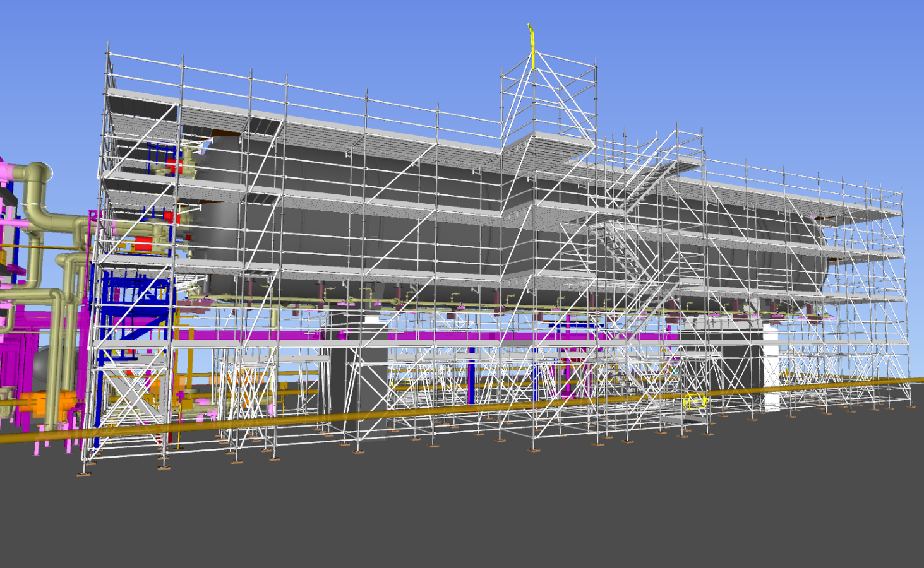The height and width of the screenshot is (568, 924).
Task: Select the yellow highlighted box near the ground pipe
Action: click(x=694, y=401)
